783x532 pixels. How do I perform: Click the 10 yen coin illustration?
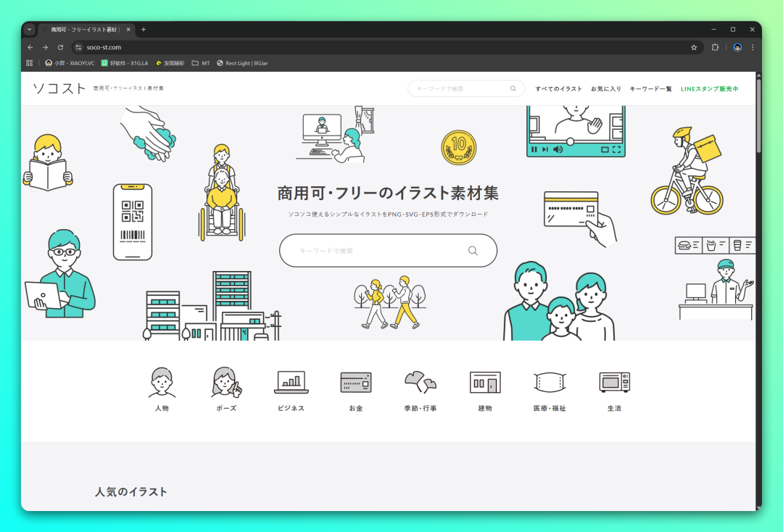click(458, 147)
